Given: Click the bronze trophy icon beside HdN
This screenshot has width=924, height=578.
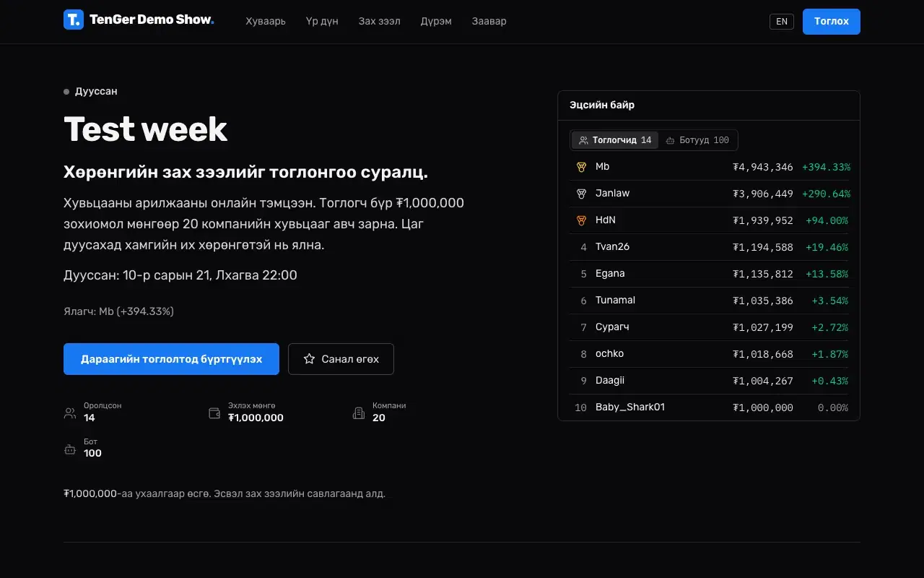Looking at the screenshot, I should [581, 220].
